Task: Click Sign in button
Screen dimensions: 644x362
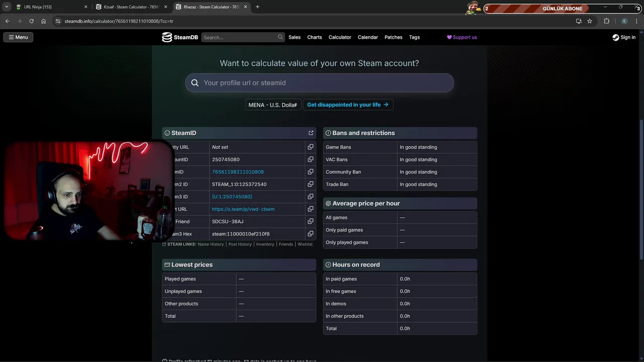Action: point(624,37)
